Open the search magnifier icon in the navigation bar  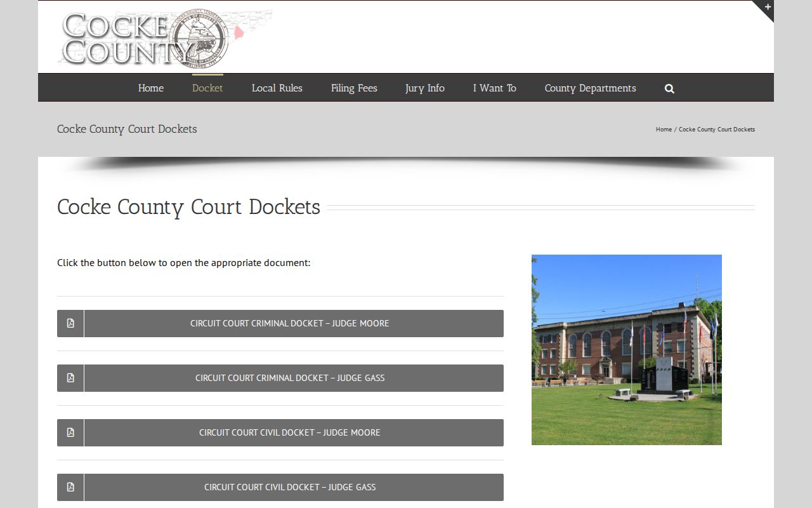pos(669,88)
